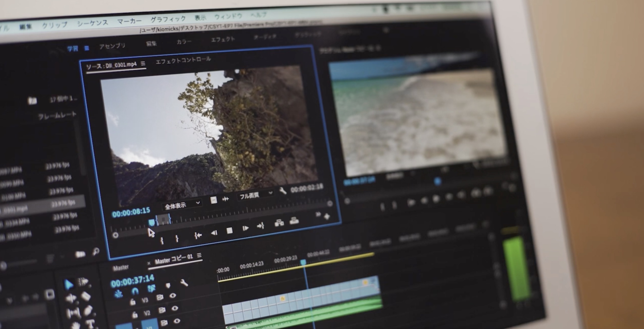Switch to the エフェクトコントロール tab
This screenshot has height=329, width=644.
pos(183,60)
